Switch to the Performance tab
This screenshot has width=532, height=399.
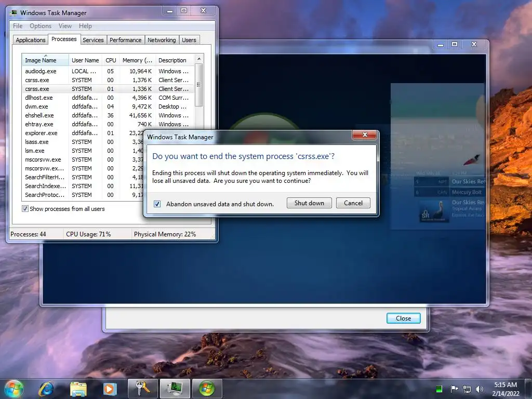coord(126,40)
